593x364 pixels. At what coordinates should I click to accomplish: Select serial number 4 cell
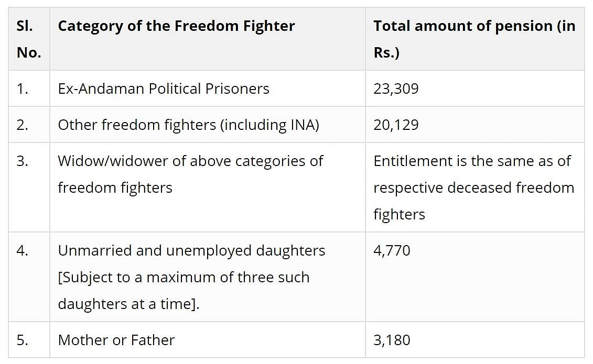[23, 250]
